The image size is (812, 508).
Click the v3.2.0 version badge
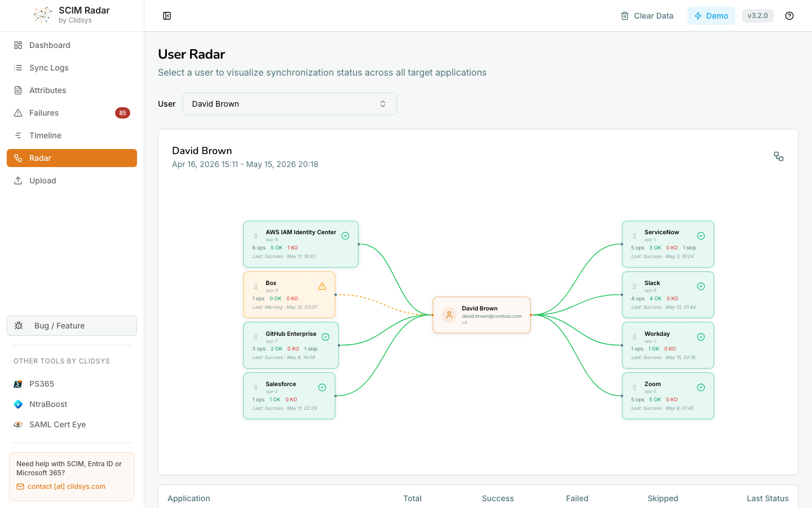point(757,16)
